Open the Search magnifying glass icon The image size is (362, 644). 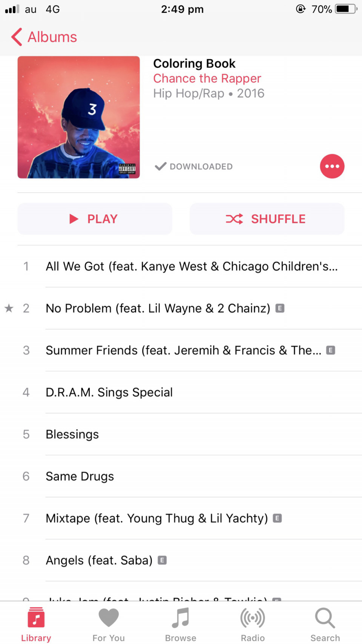click(x=325, y=618)
